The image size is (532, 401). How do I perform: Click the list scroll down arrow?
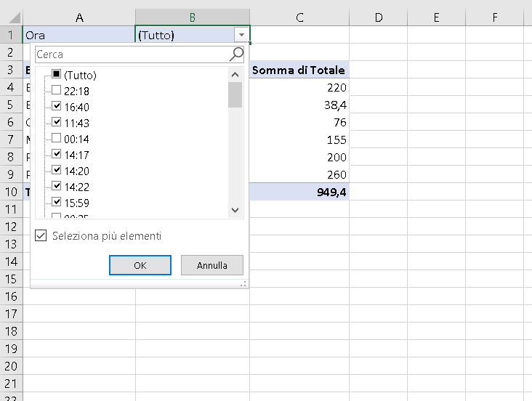pyautogui.click(x=235, y=210)
